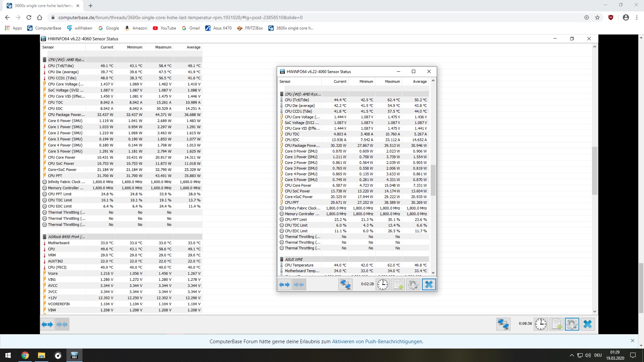The image size is (644, 362).
Task: Open a new browser tab
Action: coord(91,6)
